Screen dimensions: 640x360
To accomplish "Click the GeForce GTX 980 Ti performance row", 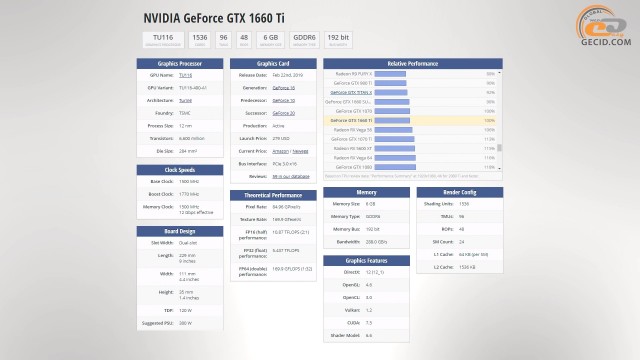I will (410, 83).
